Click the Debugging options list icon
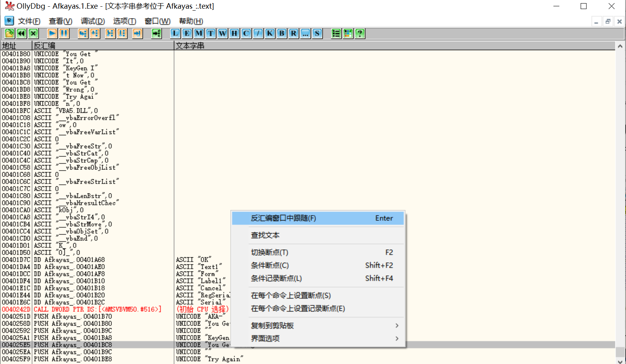The image size is (626, 364). point(336,33)
